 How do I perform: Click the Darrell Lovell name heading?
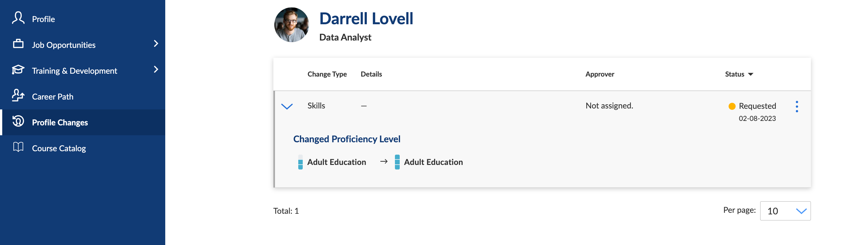coord(366,19)
